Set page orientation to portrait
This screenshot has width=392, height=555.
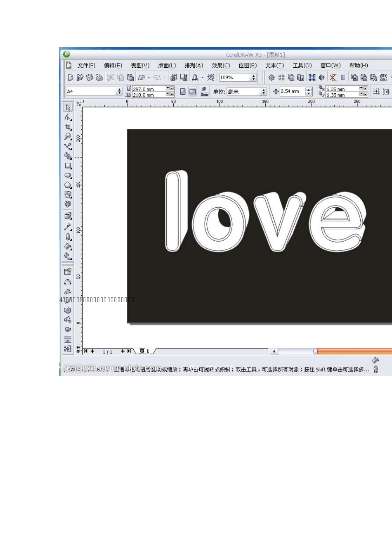[x=183, y=92]
